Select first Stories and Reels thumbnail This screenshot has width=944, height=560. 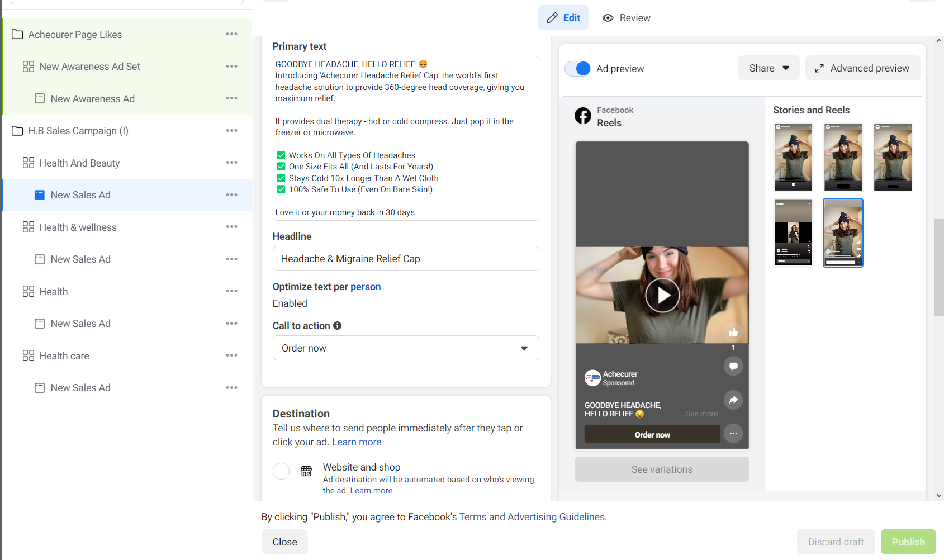click(x=793, y=157)
